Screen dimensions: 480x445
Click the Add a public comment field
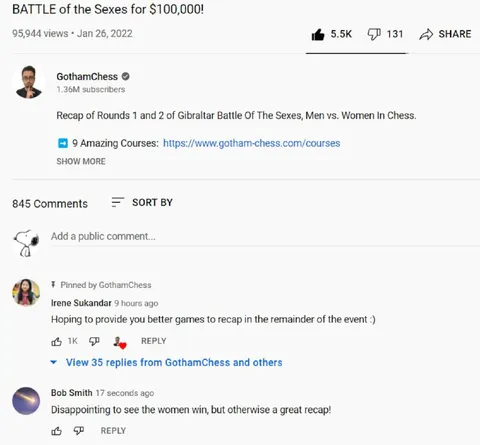point(265,236)
